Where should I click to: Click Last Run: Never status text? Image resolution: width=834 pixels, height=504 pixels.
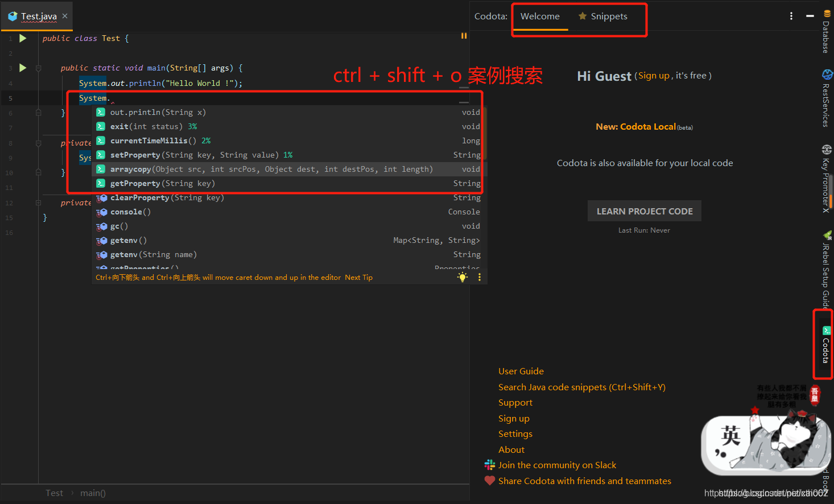click(x=644, y=230)
